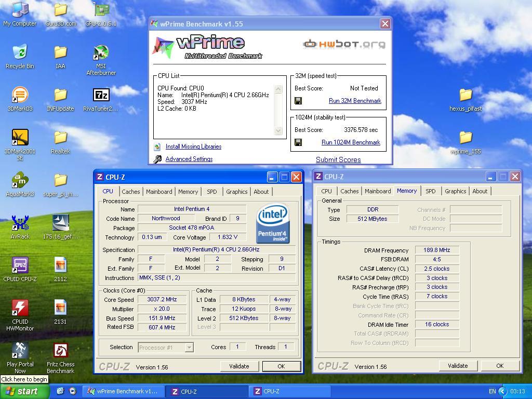
Task: Click the Install Missing Libraries link
Action: (x=193, y=147)
